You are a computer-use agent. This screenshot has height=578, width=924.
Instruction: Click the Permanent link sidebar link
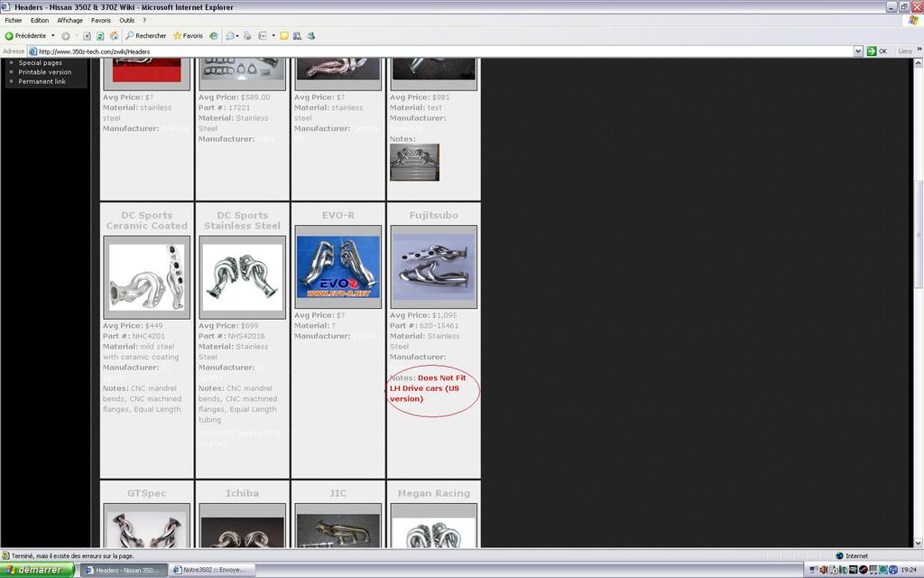[42, 81]
